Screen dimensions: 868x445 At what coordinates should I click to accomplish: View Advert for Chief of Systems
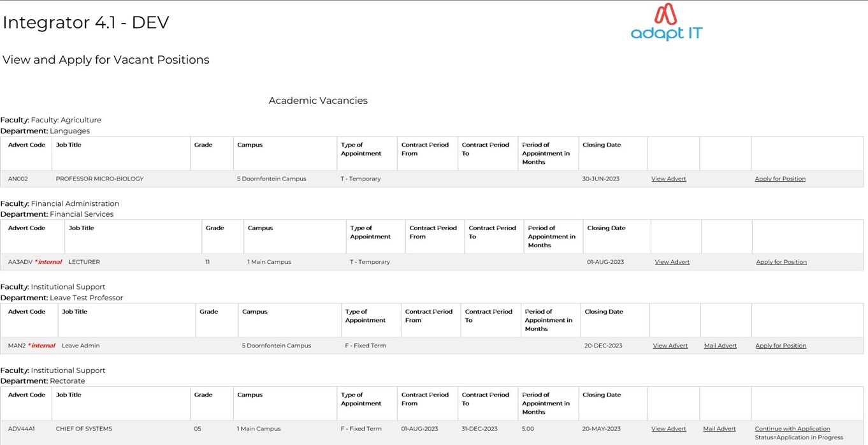pyautogui.click(x=669, y=429)
